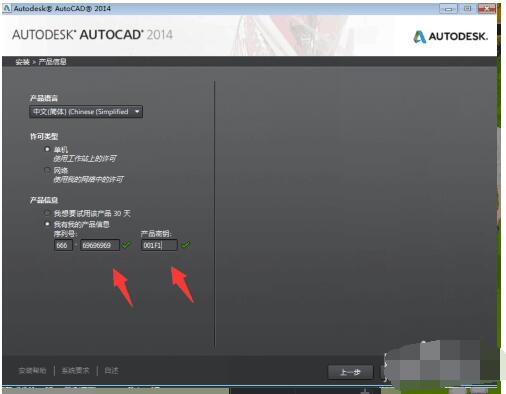Click the 上一步 back button
The image size is (506, 394).
point(350,372)
